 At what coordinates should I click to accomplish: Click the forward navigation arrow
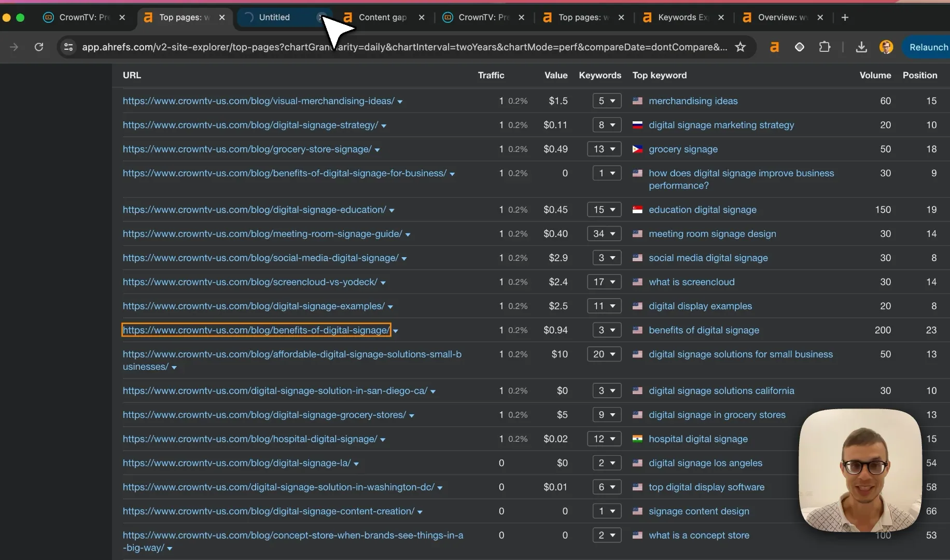pyautogui.click(x=14, y=47)
